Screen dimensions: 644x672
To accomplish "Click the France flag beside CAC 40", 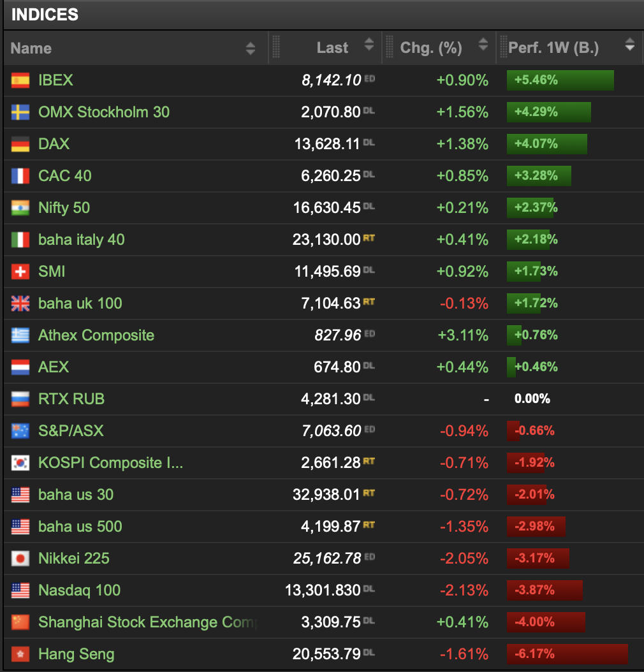I will coord(20,176).
